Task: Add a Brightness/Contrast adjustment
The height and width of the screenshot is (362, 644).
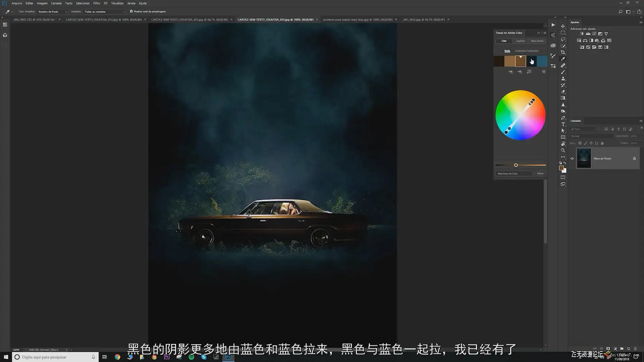Action: pos(582,34)
